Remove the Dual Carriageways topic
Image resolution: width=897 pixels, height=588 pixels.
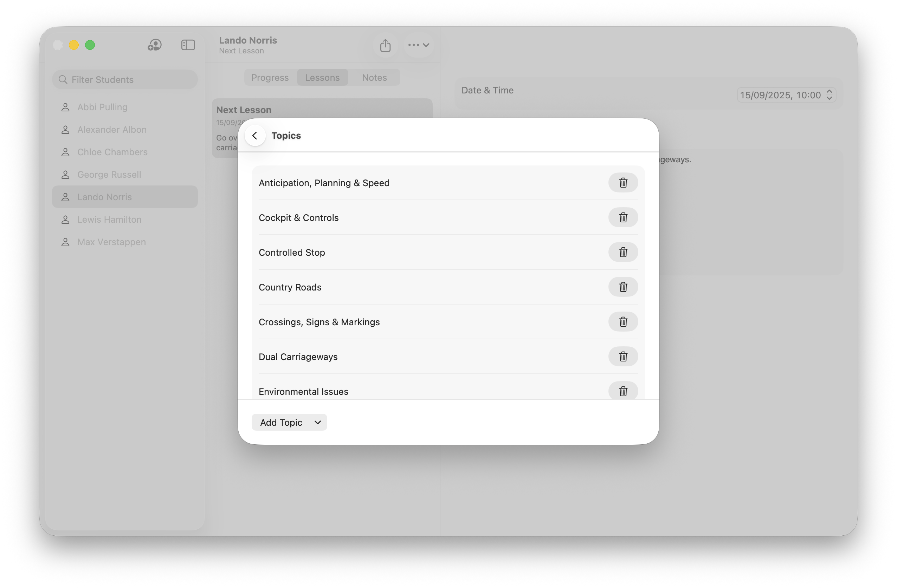[622, 356]
